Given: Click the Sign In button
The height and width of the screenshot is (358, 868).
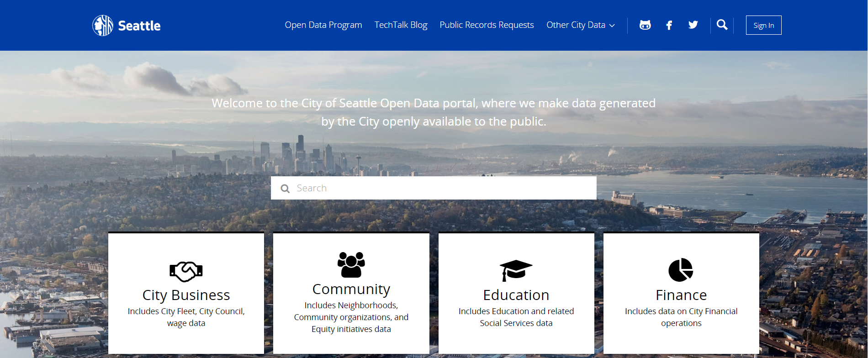Looking at the screenshot, I should coord(764,25).
